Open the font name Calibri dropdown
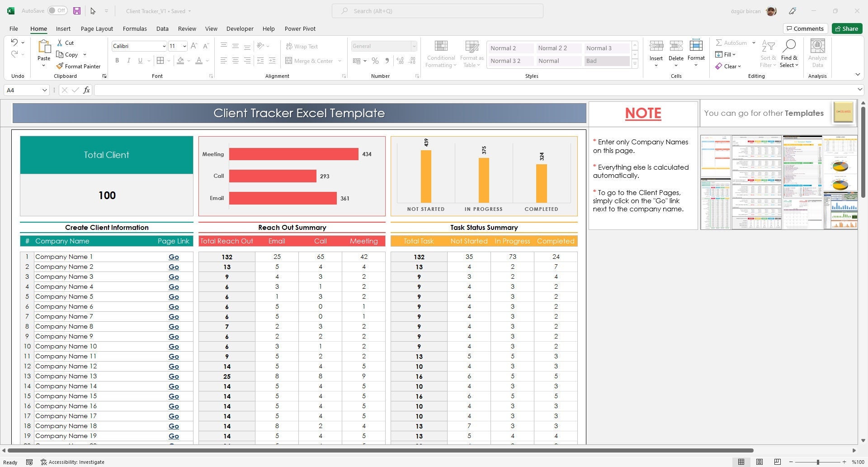 pos(164,46)
